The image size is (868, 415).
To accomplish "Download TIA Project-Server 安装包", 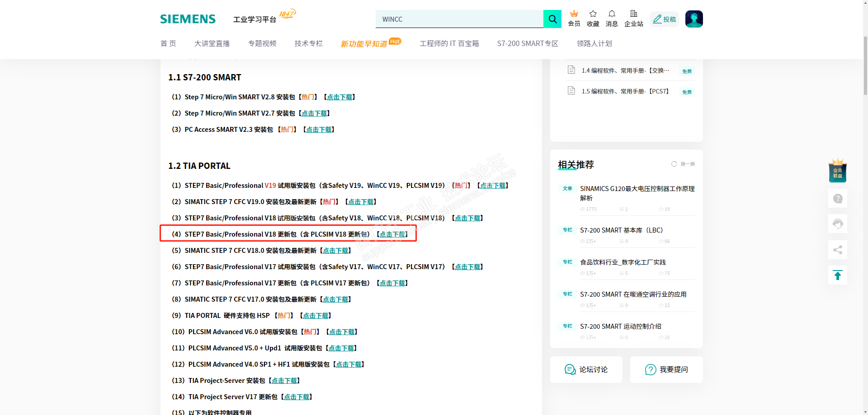I will pyautogui.click(x=284, y=381).
